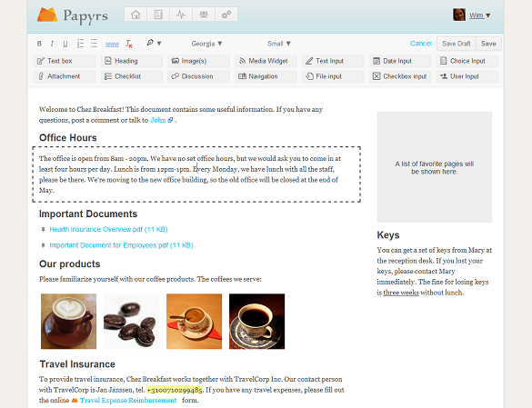Open the Wim user menu

tap(480, 15)
